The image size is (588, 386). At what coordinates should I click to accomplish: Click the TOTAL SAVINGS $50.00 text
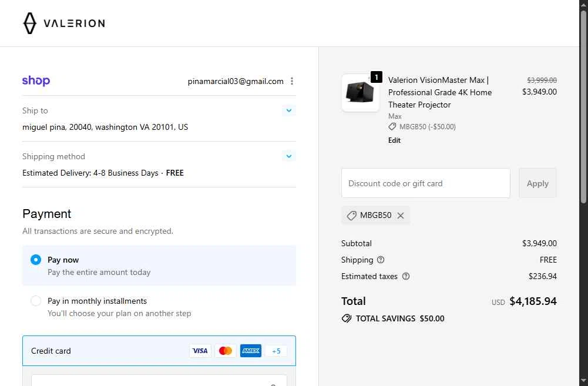click(400, 318)
